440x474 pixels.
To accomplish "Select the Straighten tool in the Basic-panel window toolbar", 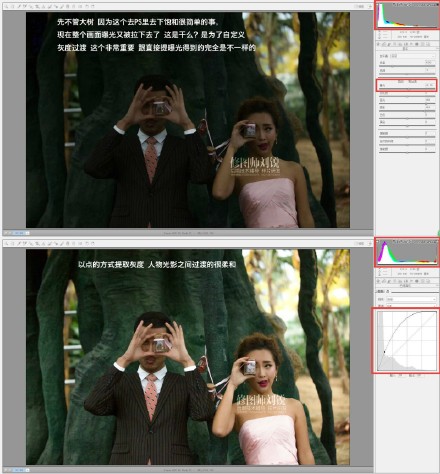I will point(43,6).
